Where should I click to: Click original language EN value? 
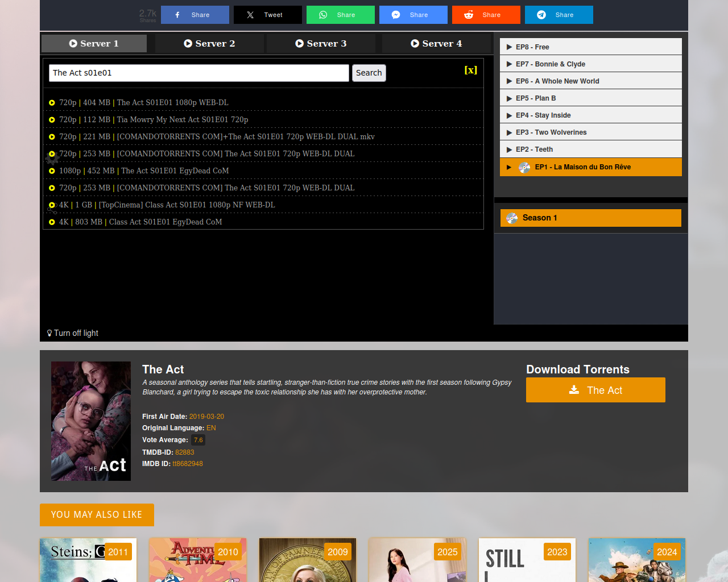tap(211, 428)
